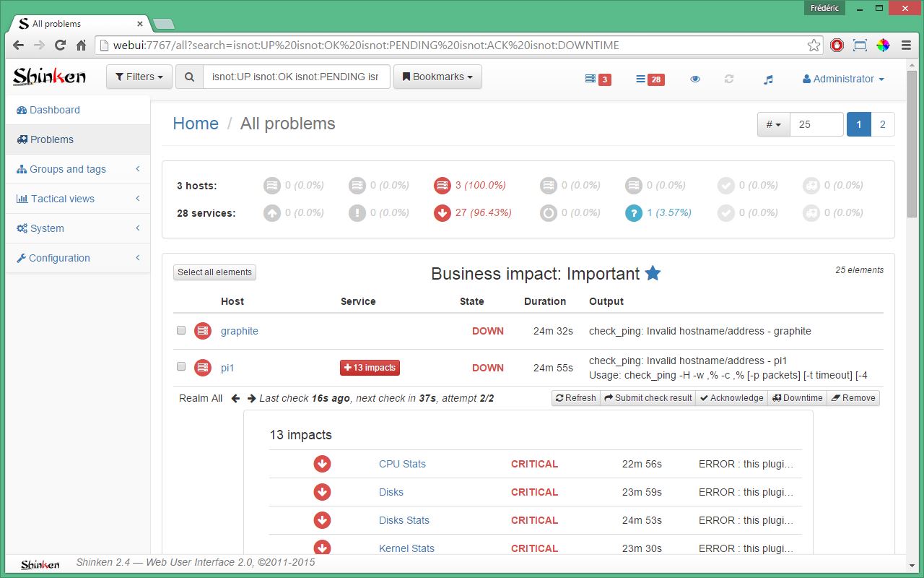The image size is (924, 578).
Task: Click the hosts problems counter icon
Action: coord(597,79)
